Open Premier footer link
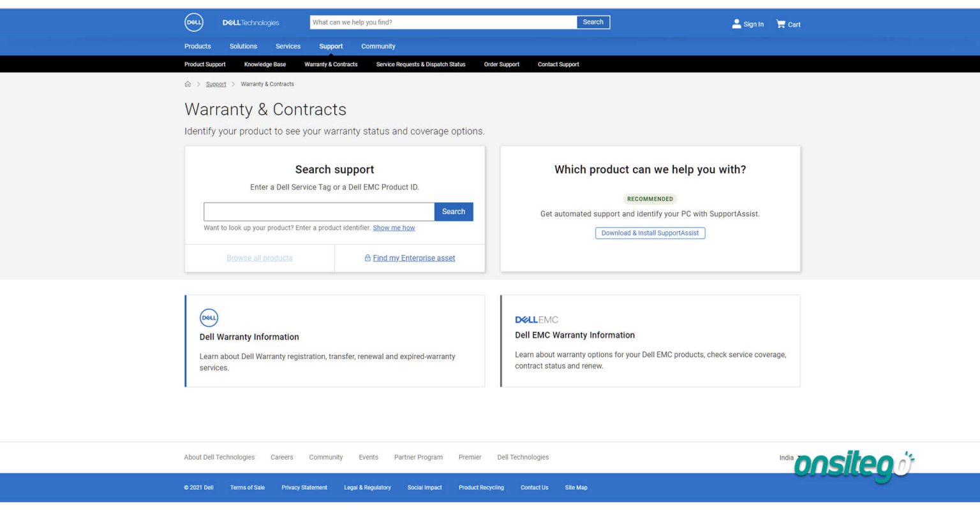The height and width of the screenshot is (510, 980). tap(470, 458)
